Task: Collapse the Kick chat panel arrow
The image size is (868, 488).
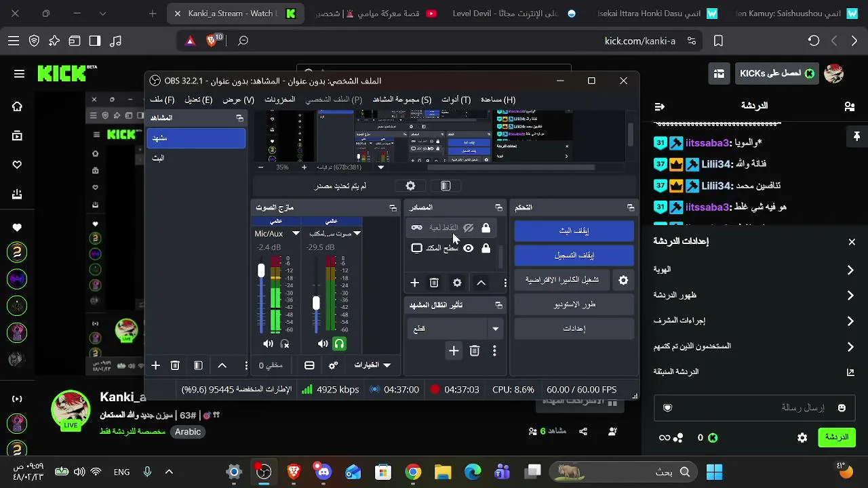Action: 660,106
